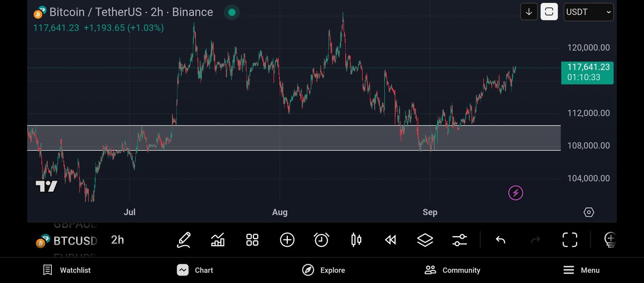Image resolution: width=644 pixels, height=283 pixels.
Task: Tap the purple lightning bolt icon
Action: (515, 192)
